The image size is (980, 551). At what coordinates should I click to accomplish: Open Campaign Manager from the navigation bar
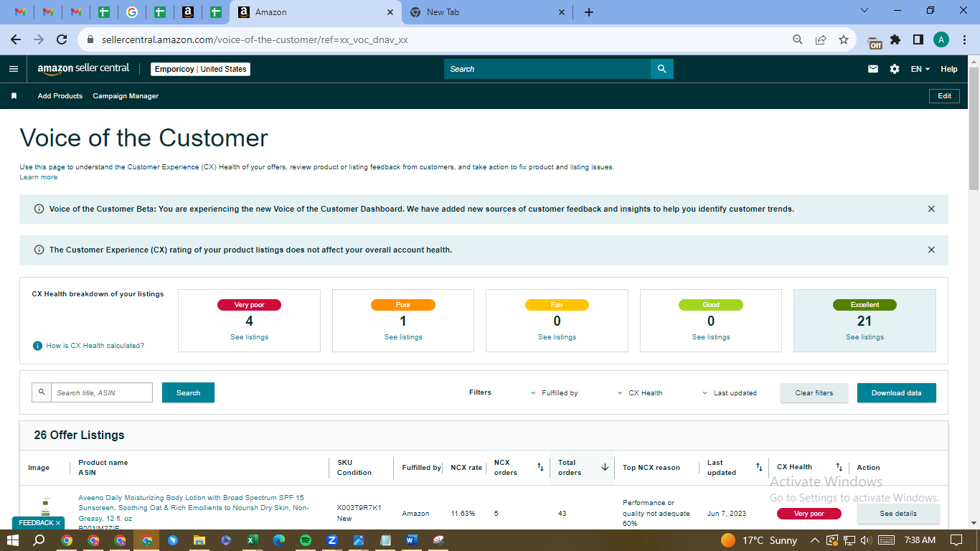pos(126,96)
